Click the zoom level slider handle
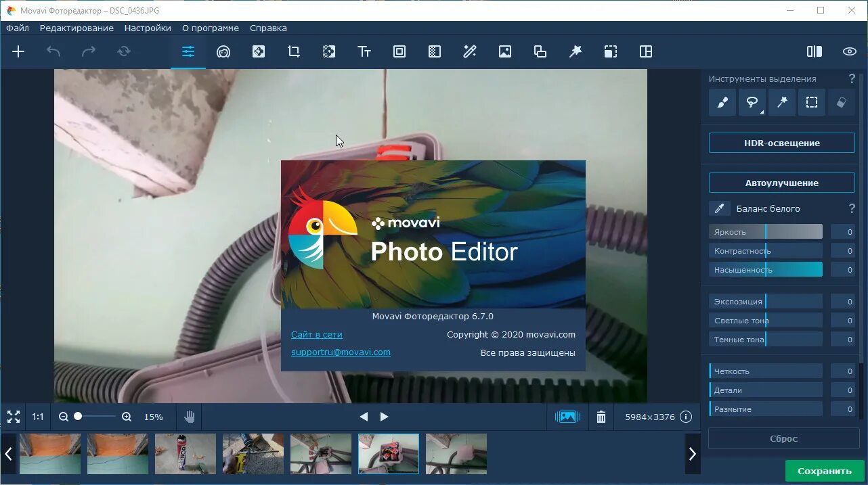This screenshot has width=868, height=485. click(78, 417)
